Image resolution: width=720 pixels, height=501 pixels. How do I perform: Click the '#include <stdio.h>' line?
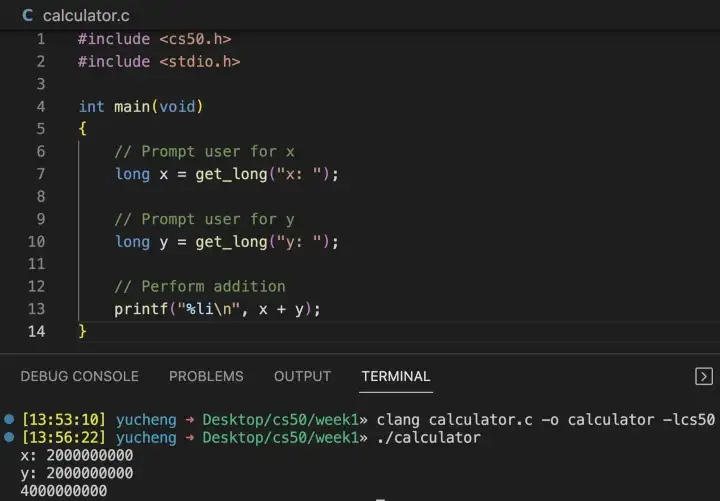coord(159,62)
